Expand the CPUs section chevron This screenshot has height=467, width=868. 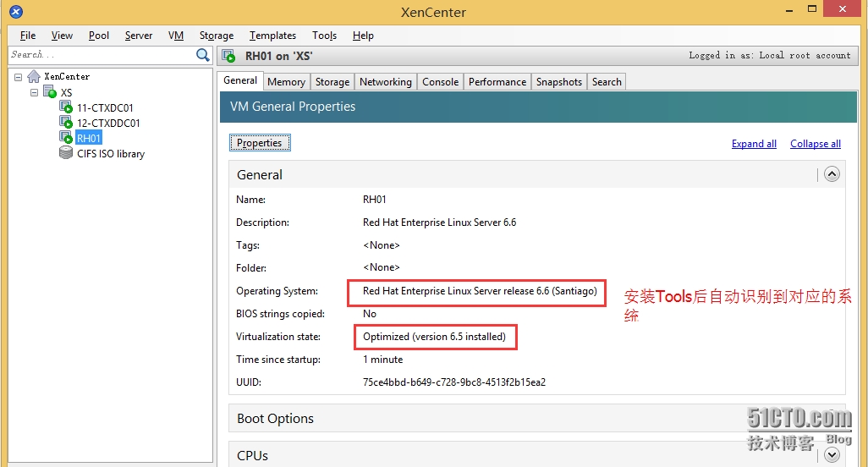832,455
